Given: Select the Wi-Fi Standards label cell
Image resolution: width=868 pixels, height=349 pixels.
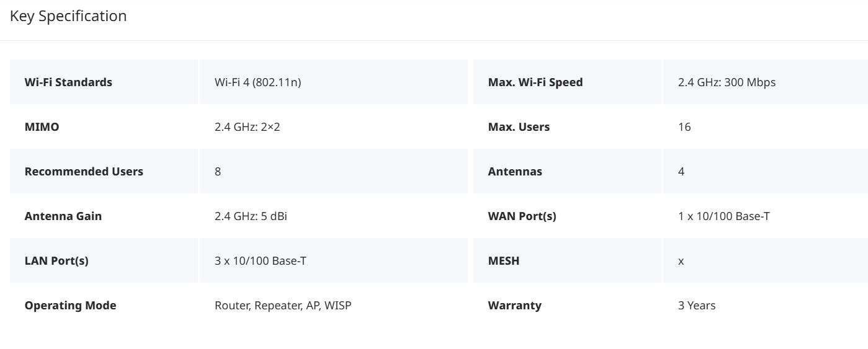Looking at the screenshot, I should coord(104,82).
